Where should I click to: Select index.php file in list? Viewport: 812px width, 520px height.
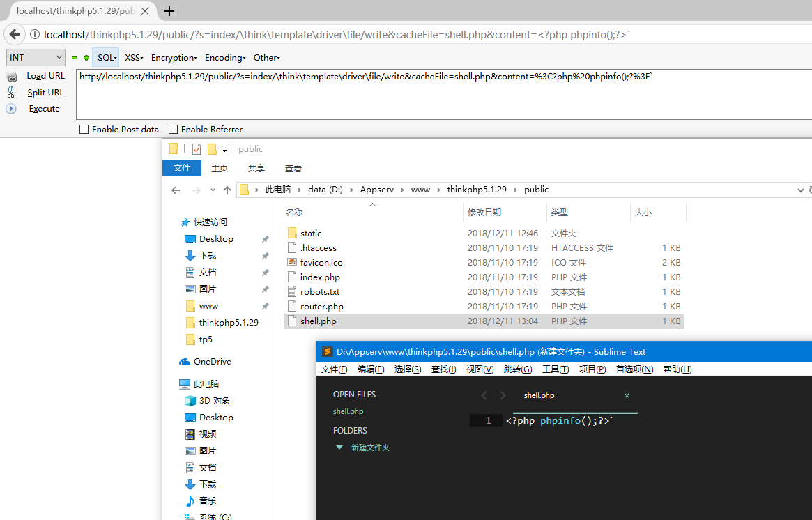coord(320,277)
